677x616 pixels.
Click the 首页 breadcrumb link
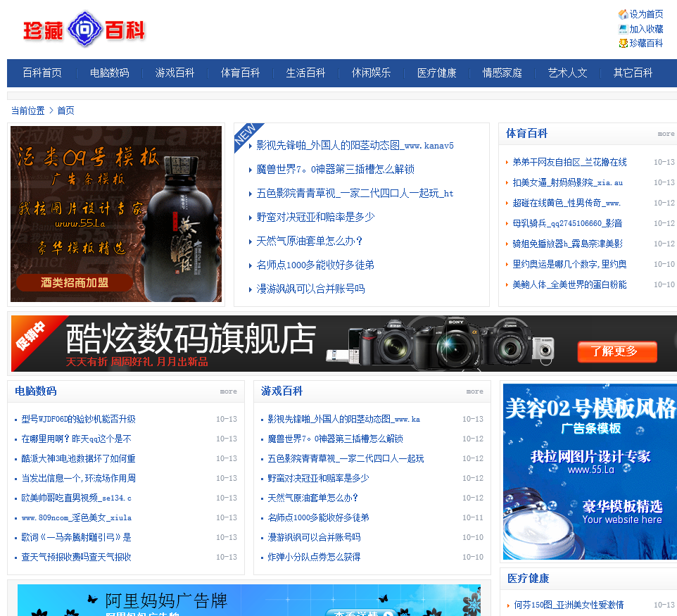click(65, 111)
